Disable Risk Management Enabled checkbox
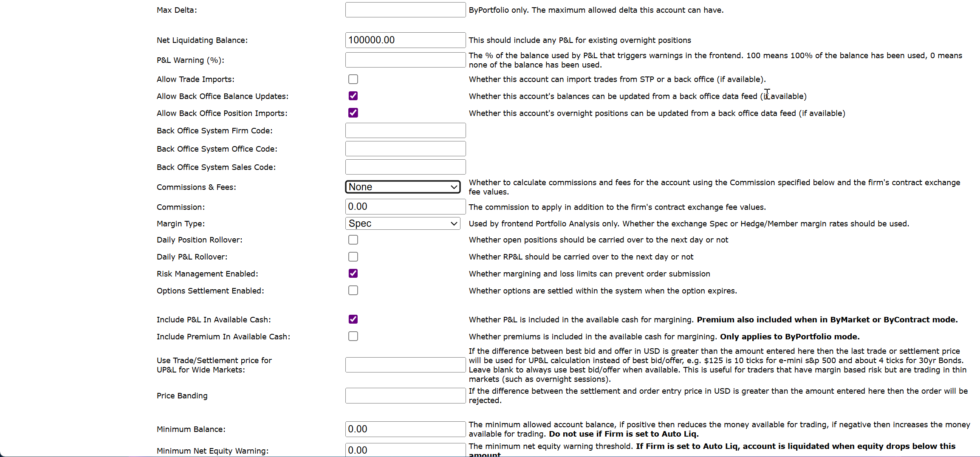The width and height of the screenshot is (980, 457). (353, 274)
